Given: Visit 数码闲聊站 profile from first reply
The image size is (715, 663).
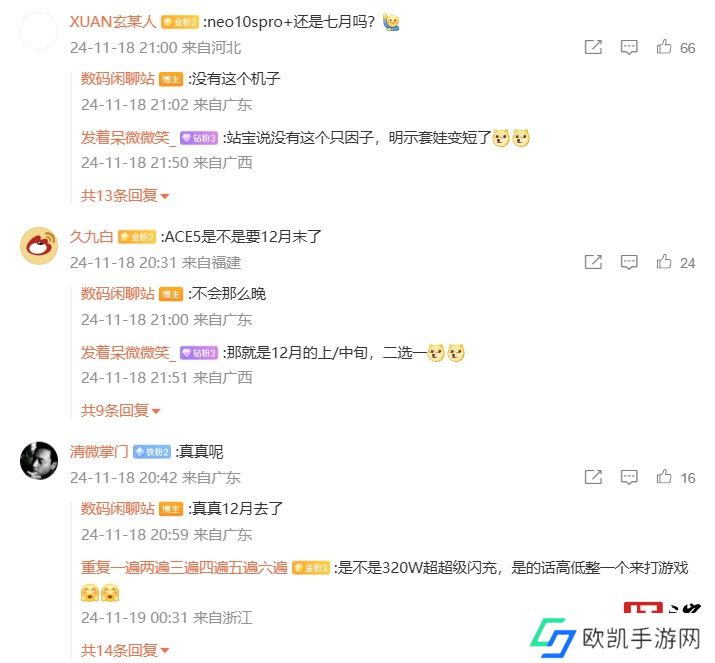Looking at the screenshot, I should pos(118,78).
